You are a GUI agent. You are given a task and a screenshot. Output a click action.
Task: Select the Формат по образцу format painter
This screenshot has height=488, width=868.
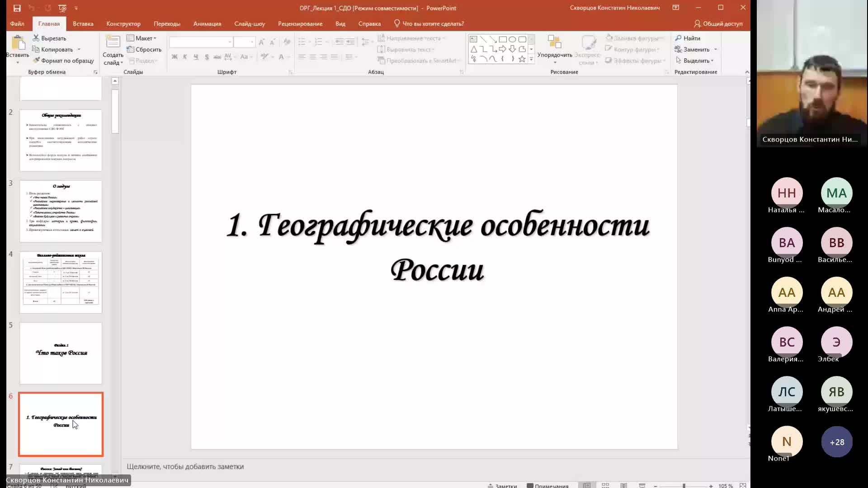(x=63, y=61)
